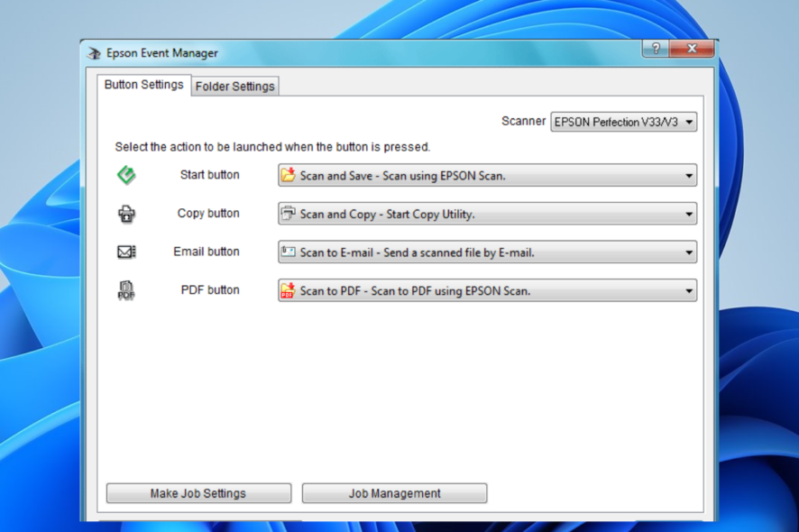Click the 'Start button' label

pos(209,175)
